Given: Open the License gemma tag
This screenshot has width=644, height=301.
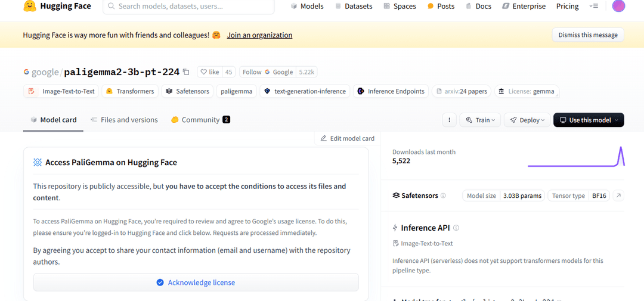Looking at the screenshot, I should (527, 91).
